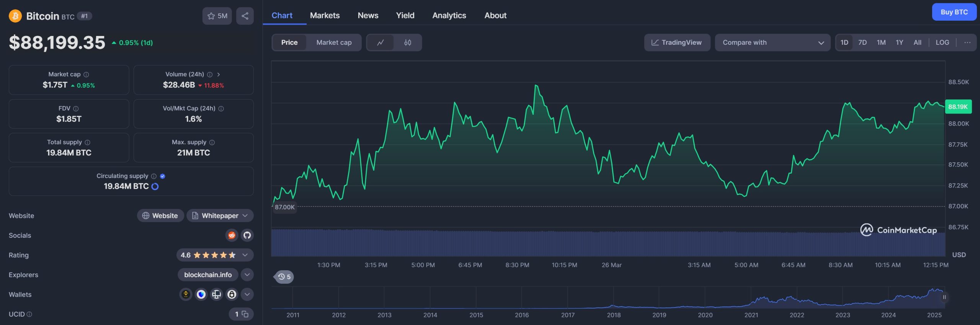Show Total supply info icon
Viewport: 980px width, 325px height.
pos(87,142)
